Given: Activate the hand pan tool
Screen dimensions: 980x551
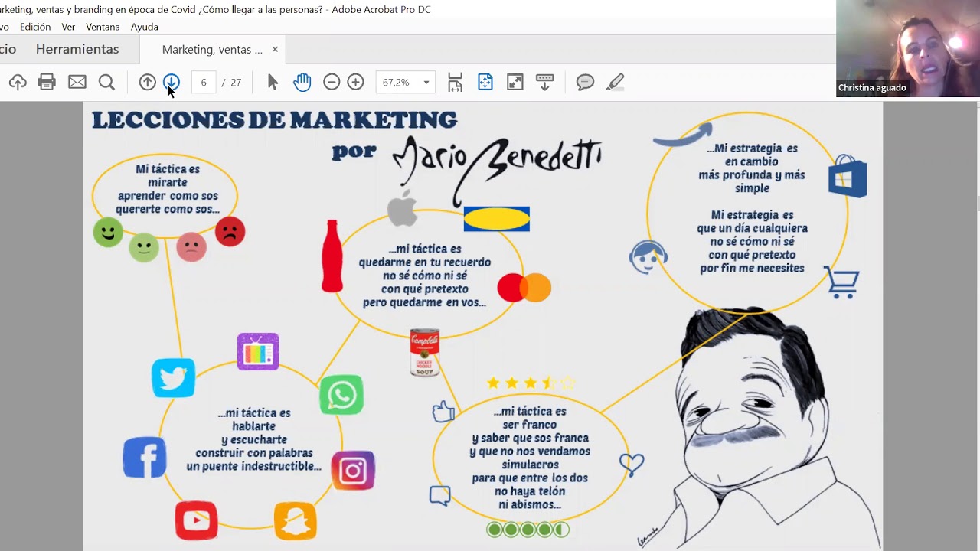Looking at the screenshot, I should 302,82.
